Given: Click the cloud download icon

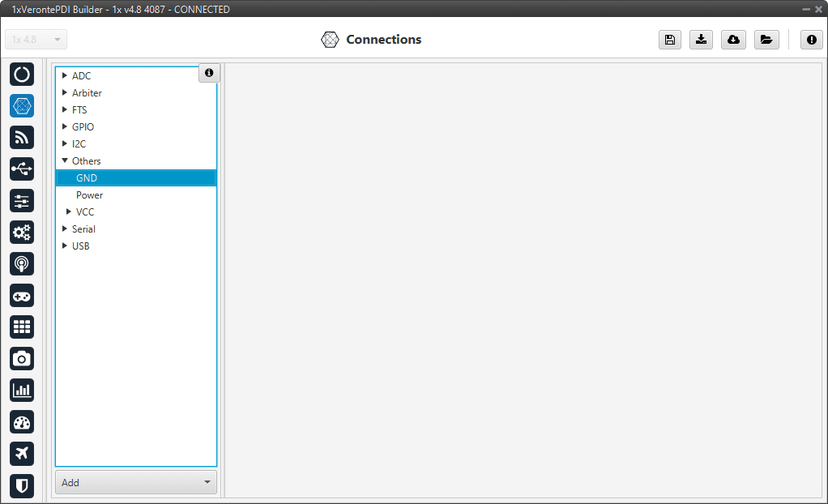Looking at the screenshot, I should pyautogui.click(x=732, y=40).
